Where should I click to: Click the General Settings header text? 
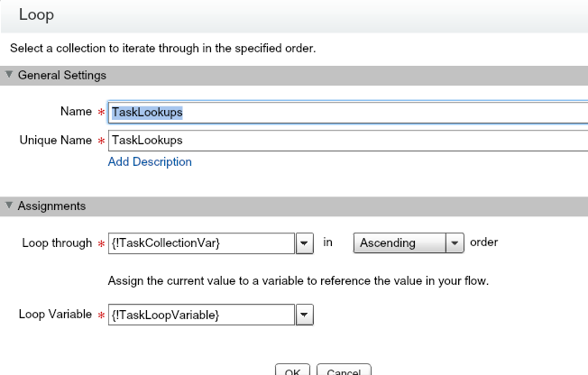click(x=61, y=75)
